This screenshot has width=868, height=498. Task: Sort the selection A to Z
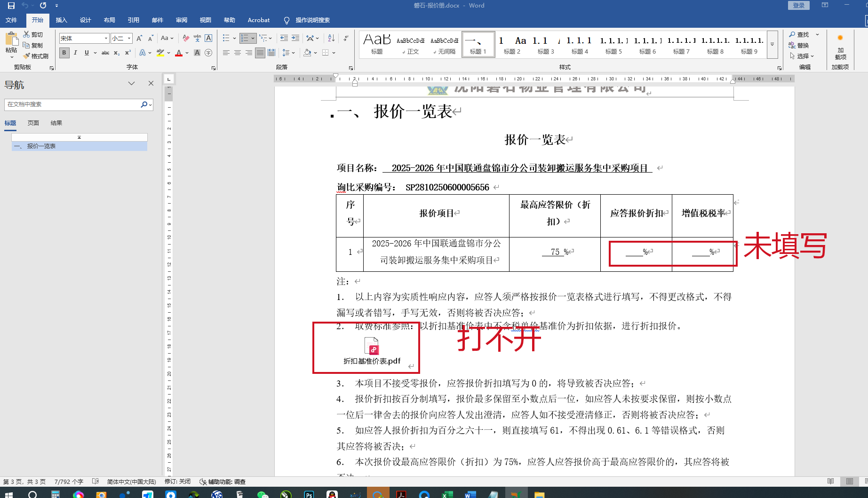[331, 38]
